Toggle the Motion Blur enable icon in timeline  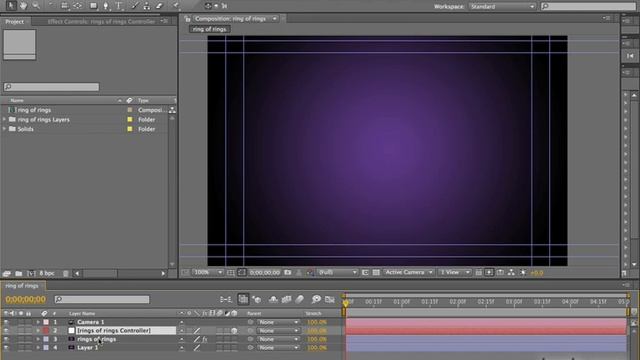click(x=300, y=300)
